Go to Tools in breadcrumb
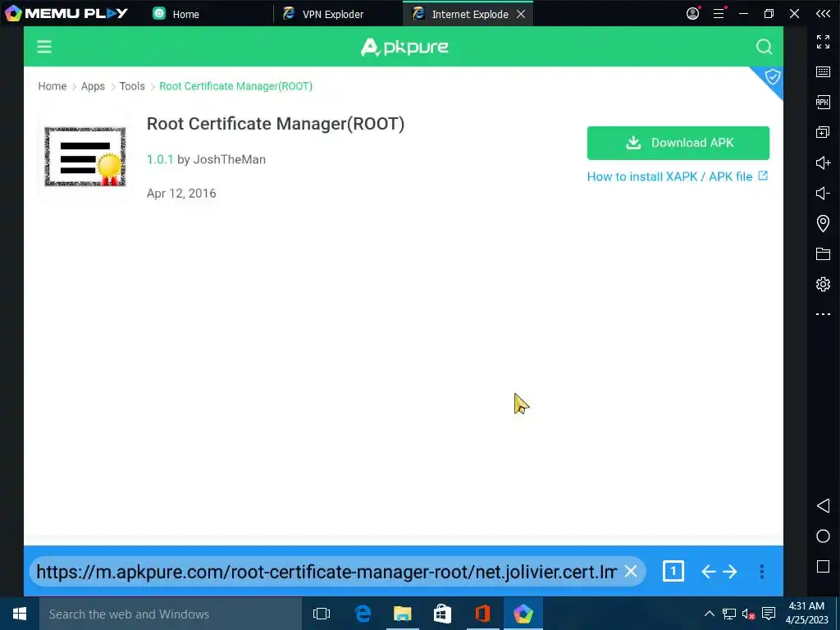 (x=132, y=86)
